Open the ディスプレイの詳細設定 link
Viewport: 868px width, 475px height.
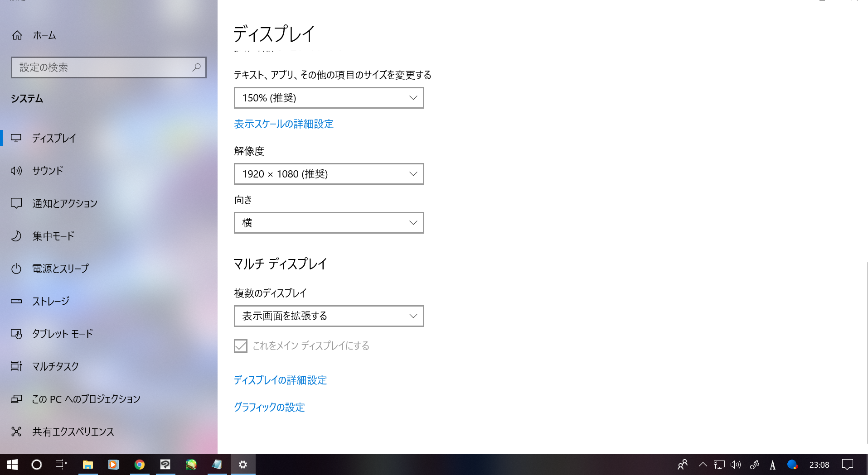(x=281, y=380)
